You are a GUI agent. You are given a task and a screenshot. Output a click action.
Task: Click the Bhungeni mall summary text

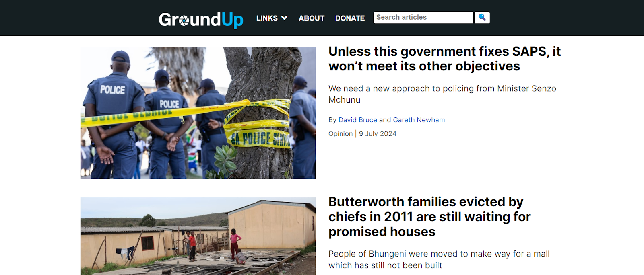439,260
